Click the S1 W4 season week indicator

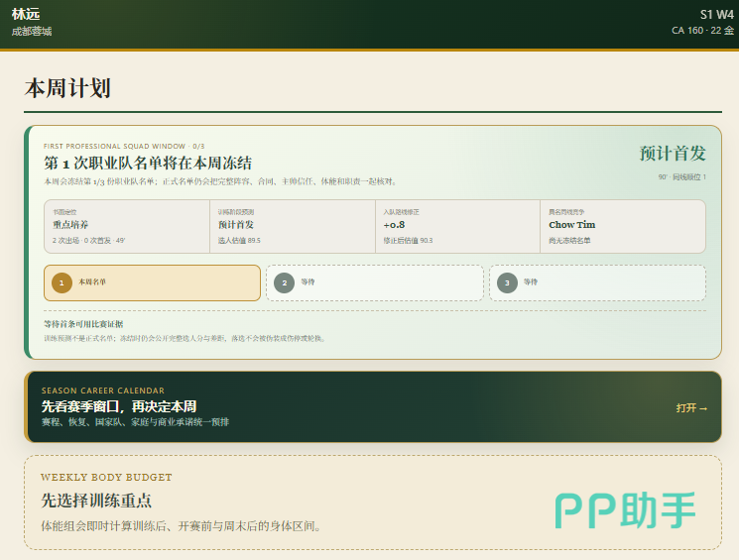(717, 15)
